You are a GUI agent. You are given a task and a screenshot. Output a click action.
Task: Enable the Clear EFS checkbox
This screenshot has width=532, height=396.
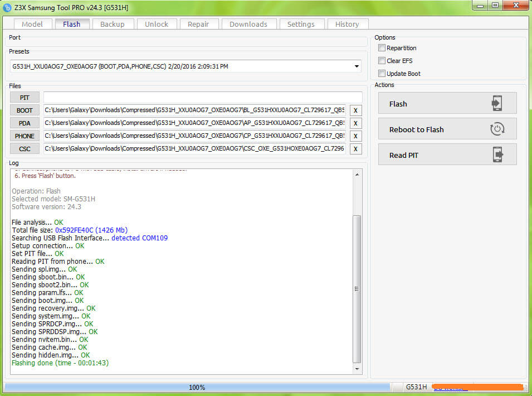click(x=382, y=61)
